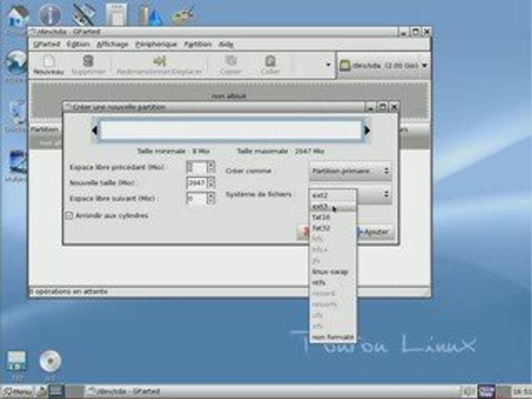
Task: Select non formaté in the filesystem list
Action: point(333,337)
